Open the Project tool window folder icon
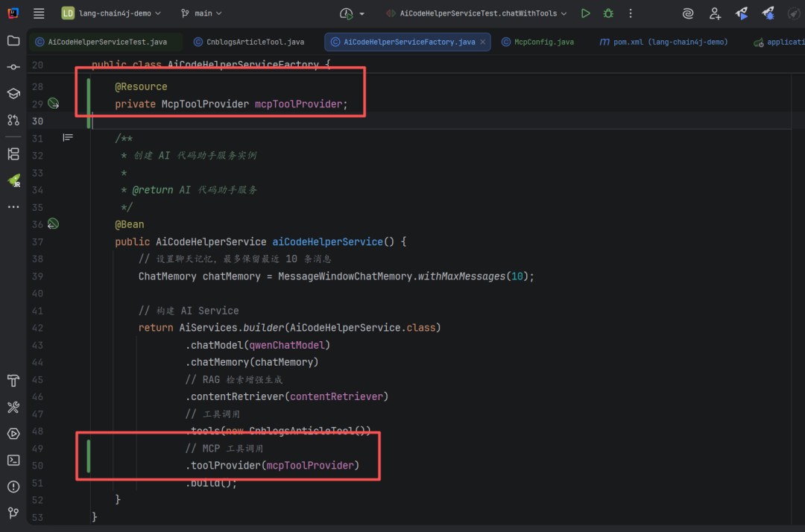Image resolution: width=805 pixels, height=532 pixels. click(13, 41)
